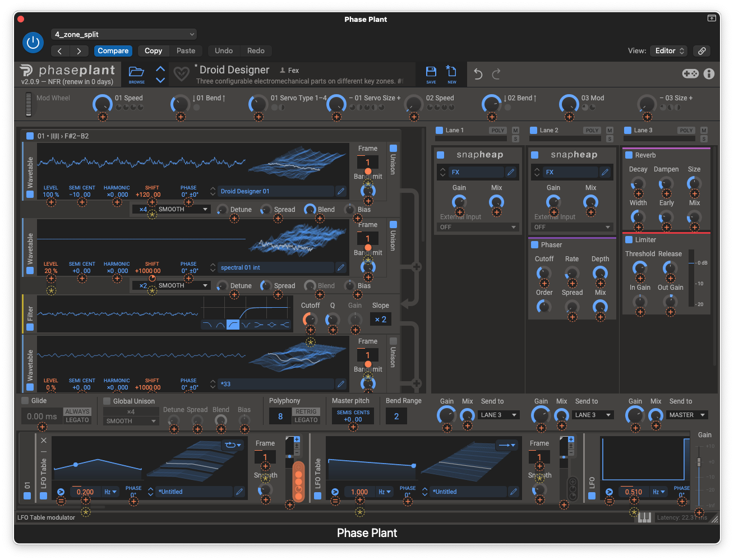Create a new preset with New icon
The width and height of the screenshot is (734, 560).
pos(451,73)
